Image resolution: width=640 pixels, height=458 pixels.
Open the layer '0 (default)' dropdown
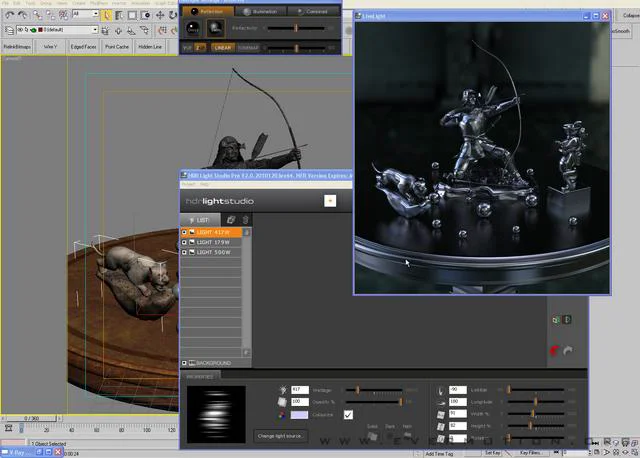[x=57, y=30]
